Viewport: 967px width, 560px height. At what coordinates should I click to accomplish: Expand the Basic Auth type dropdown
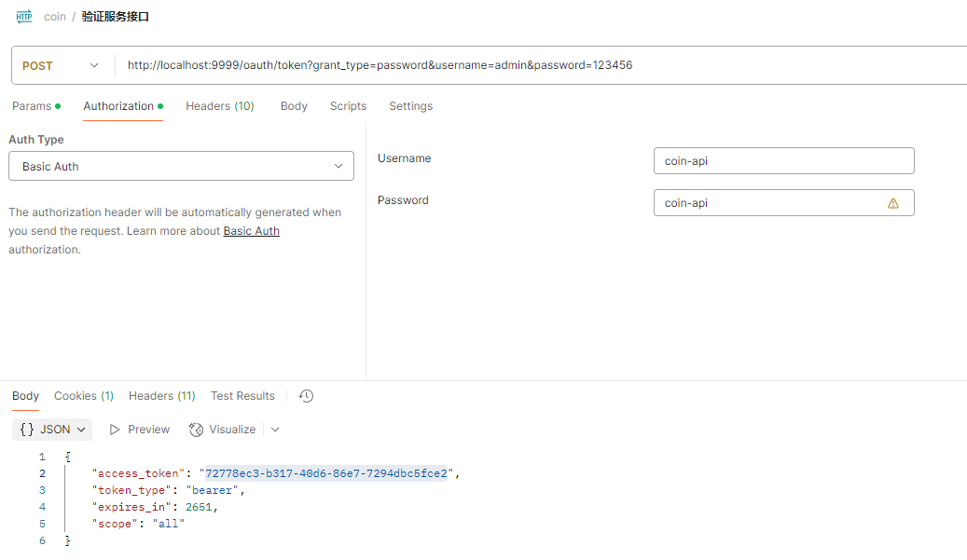[x=181, y=167]
